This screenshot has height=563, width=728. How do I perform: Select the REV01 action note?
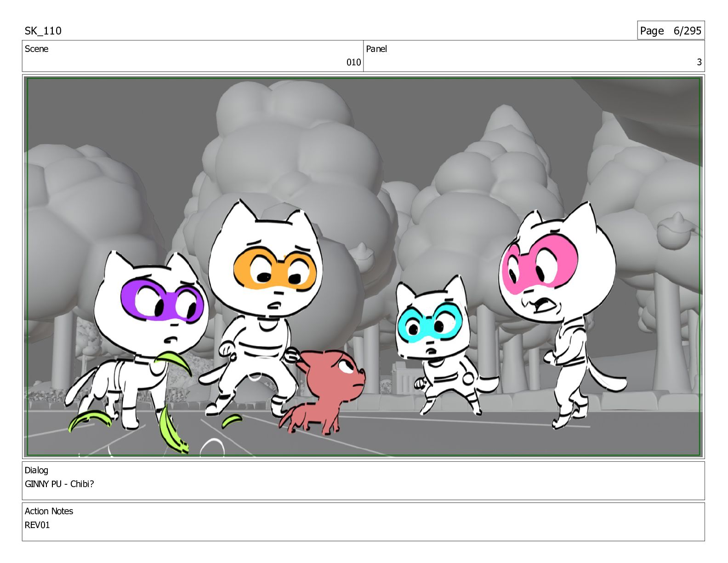click(37, 525)
